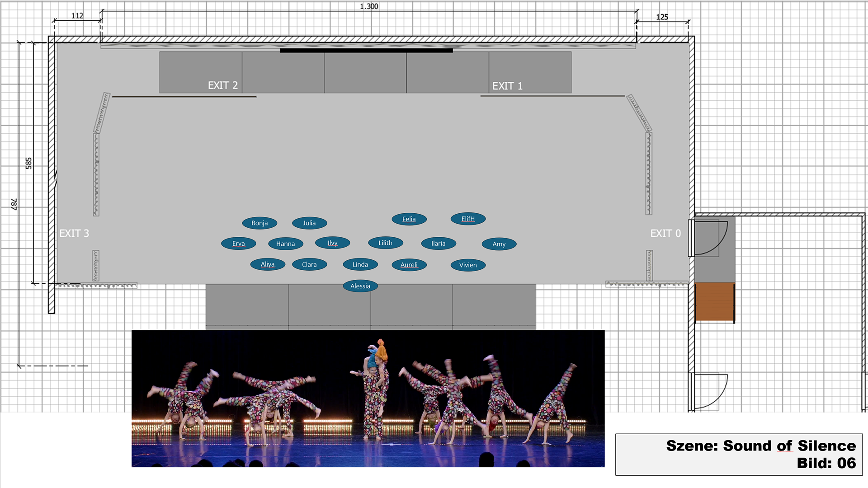Click the Szene Sound of Silence title box
The height and width of the screenshot is (488, 868).
(x=739, y=454)
